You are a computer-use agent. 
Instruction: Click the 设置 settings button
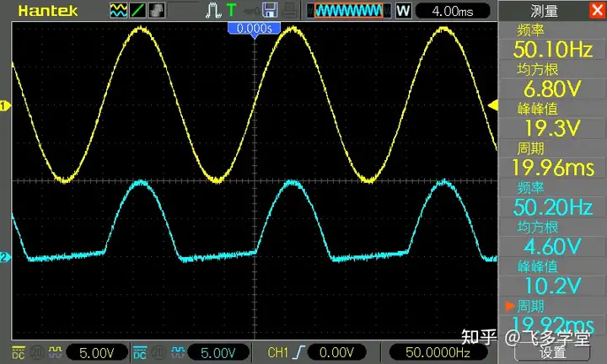552,352
